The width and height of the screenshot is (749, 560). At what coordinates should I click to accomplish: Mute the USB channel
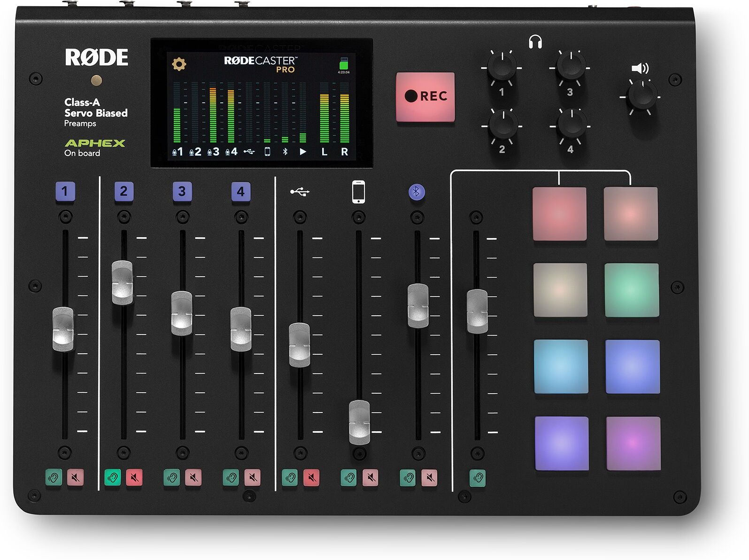click(311, 478)
